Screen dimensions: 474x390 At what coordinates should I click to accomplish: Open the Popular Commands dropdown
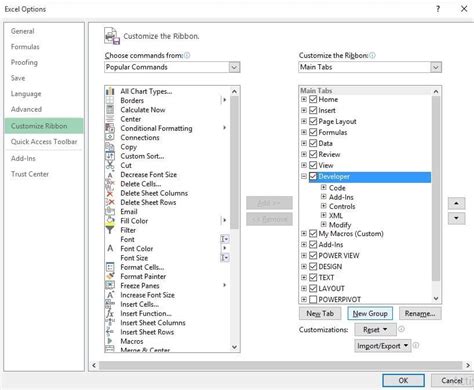[x=234, y=67]
